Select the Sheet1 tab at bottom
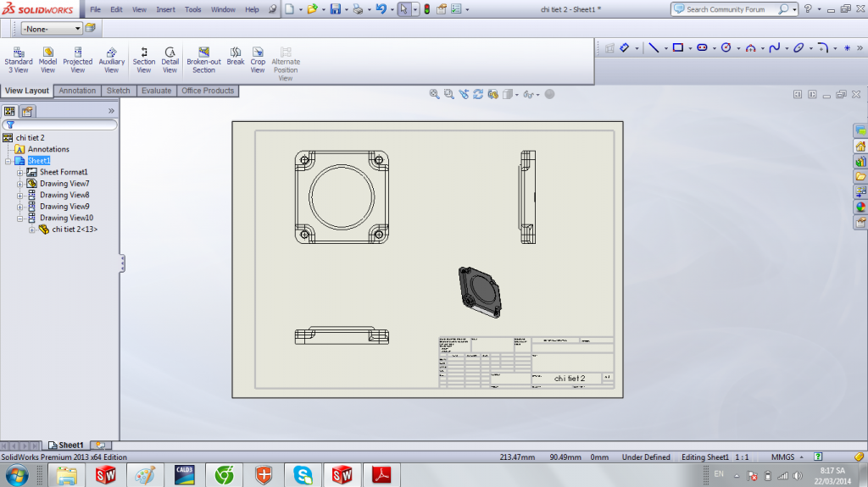The width and height of the screenshot is (868, 487). click(x=65, y=445)
